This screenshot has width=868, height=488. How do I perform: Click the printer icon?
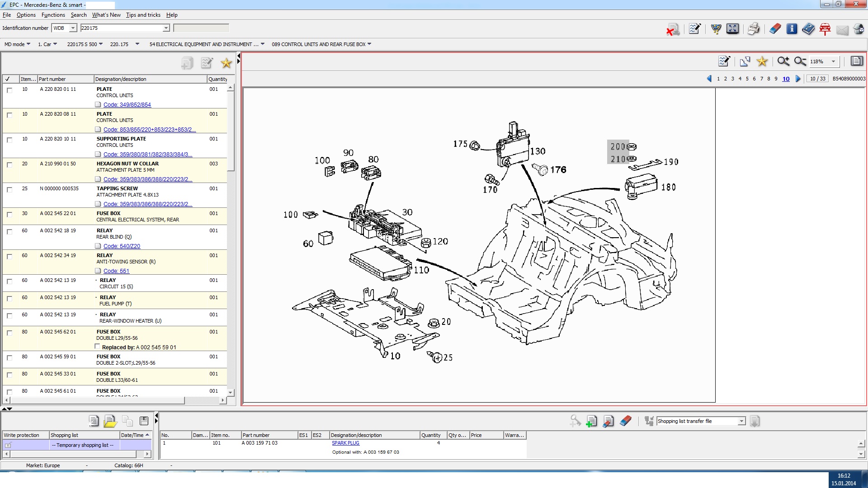754,29
